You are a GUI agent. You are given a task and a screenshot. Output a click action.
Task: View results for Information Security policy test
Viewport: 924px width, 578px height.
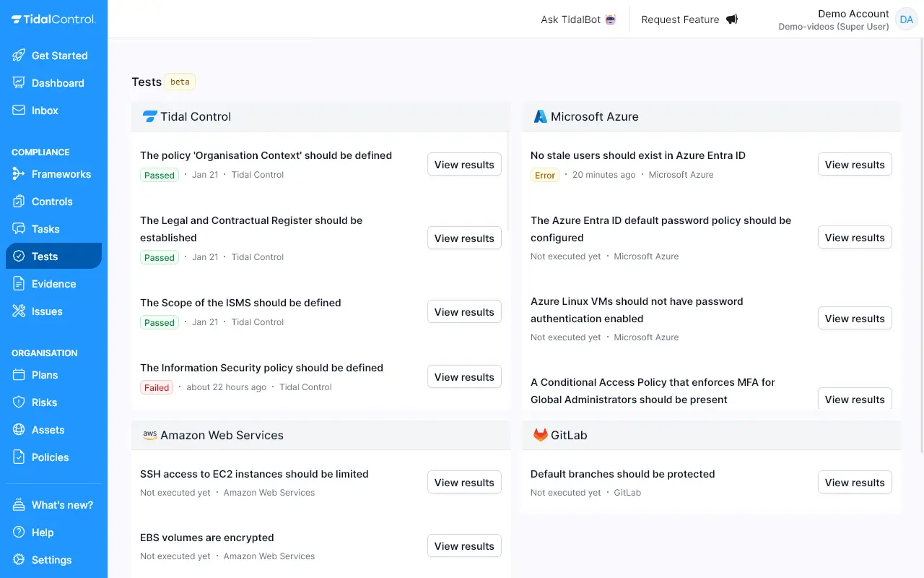[x=464, y=377]
